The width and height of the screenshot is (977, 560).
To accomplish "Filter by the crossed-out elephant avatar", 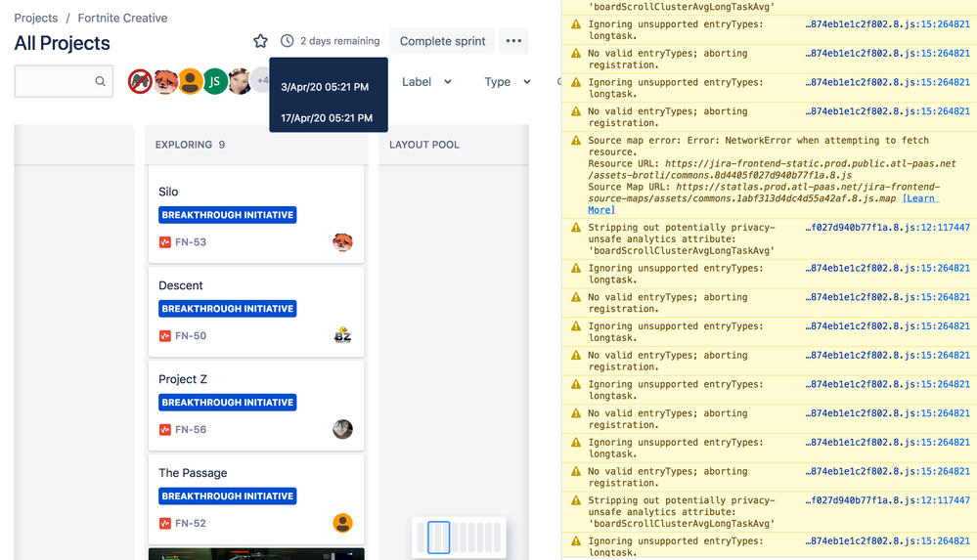I will (x=140, y=81).
